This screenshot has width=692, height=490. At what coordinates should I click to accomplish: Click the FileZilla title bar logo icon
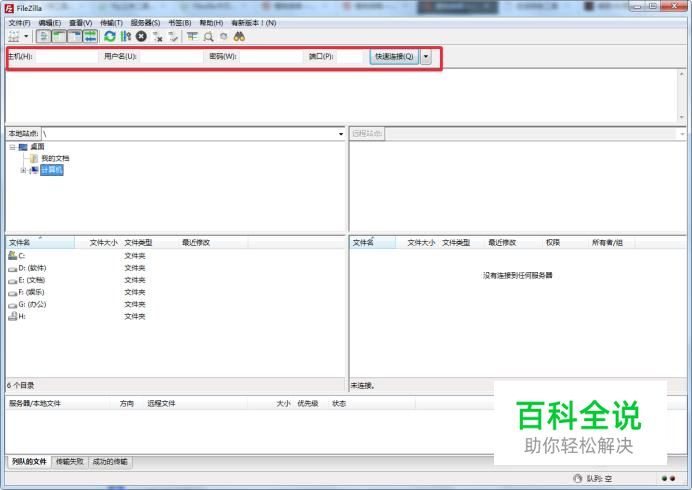click(x=9, y=8)
